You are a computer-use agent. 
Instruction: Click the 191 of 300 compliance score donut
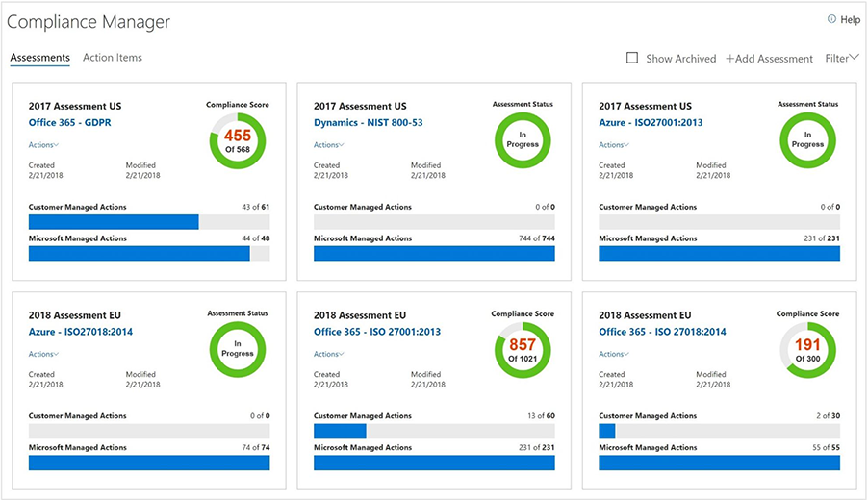pyautogui.click(x=807, y=349)
